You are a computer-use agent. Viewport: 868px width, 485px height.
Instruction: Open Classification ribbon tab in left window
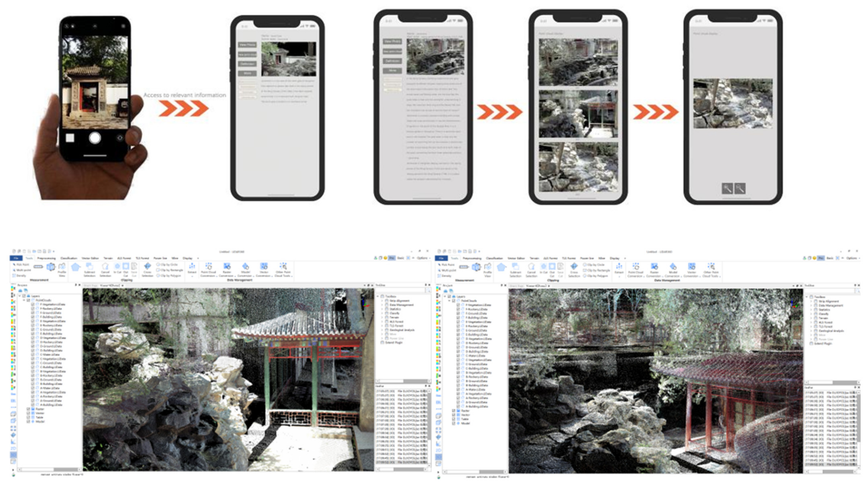coord(69,258)
